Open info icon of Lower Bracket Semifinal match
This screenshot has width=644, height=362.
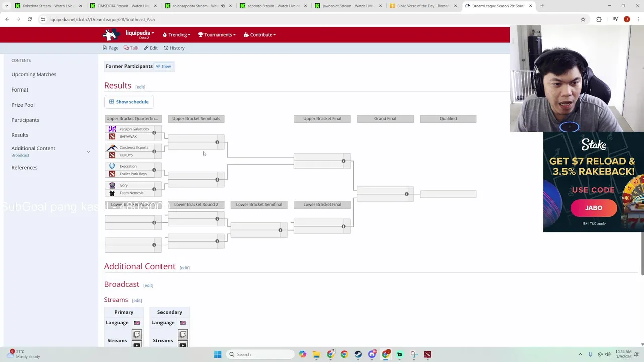[x=280, y=230]
